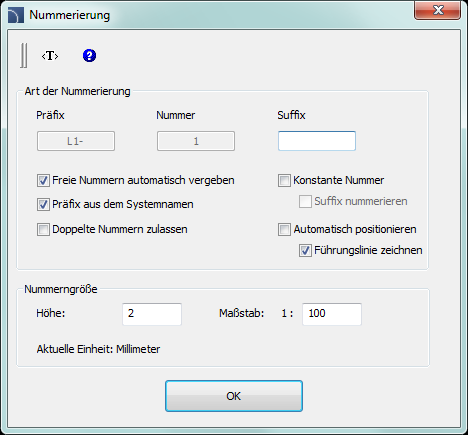Click the Aktuelle Einheit: Millimeter label
This screenshot has height=435, width=468.
click(98, 349)
